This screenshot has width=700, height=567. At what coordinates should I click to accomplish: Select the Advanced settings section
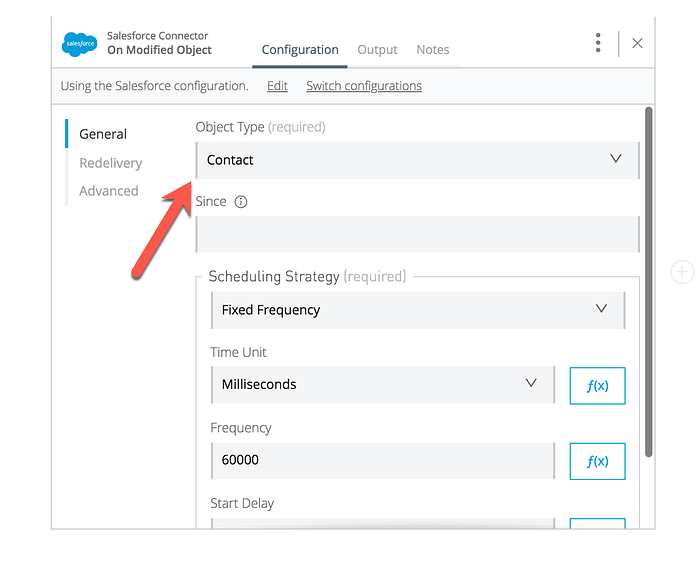[109, 191]
